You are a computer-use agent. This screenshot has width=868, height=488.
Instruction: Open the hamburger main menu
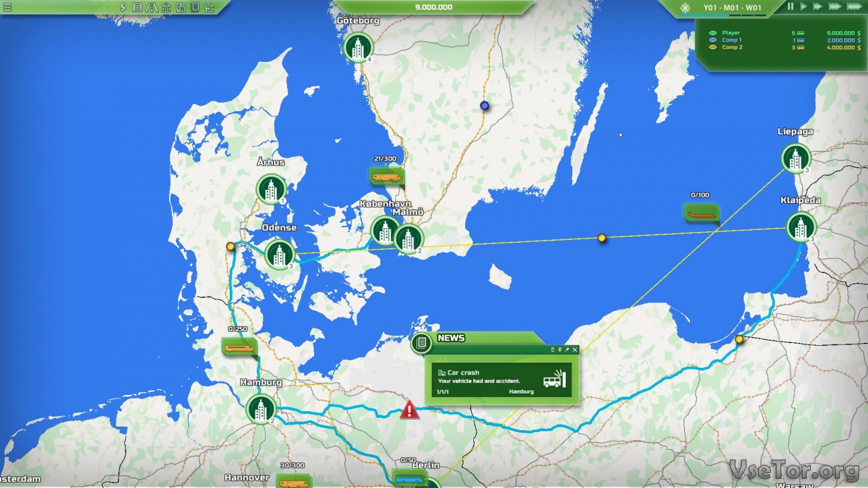click(x=8, y=8)
